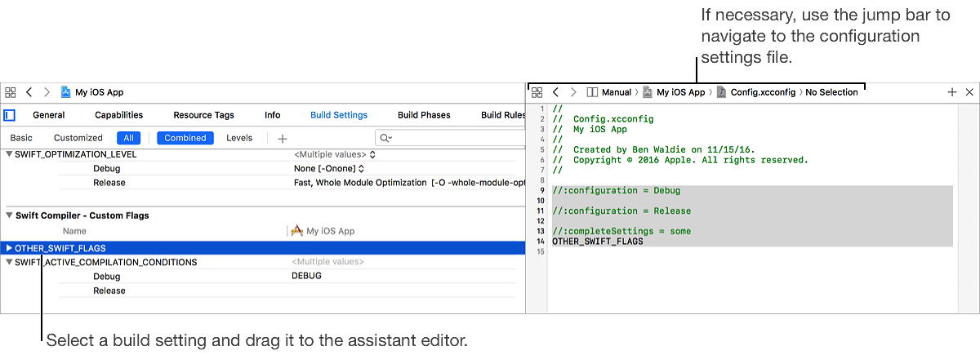Open Config.xcconfig jump bar segment

click(x=756, y=93)
